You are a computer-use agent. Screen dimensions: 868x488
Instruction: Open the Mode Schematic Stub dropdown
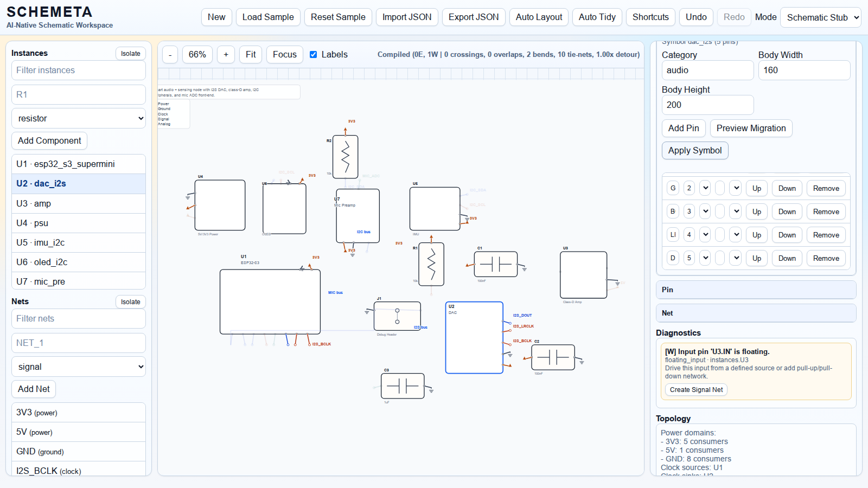[820, 17]
